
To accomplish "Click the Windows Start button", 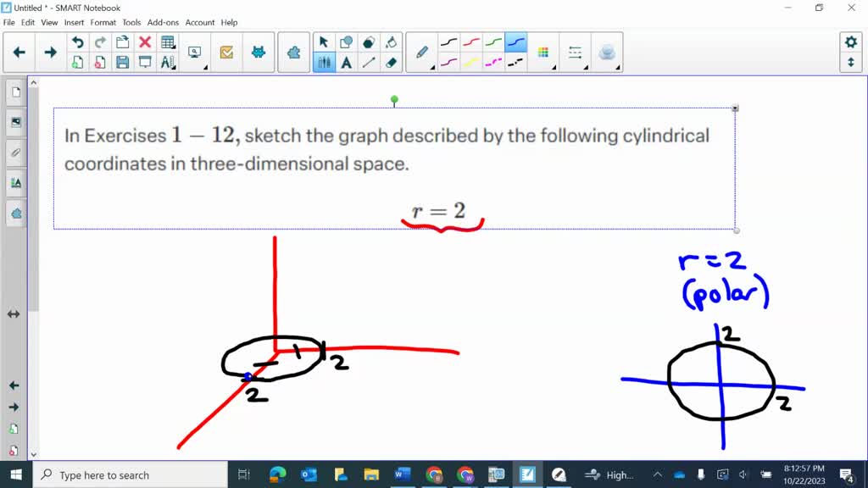I will click(16, 474).
